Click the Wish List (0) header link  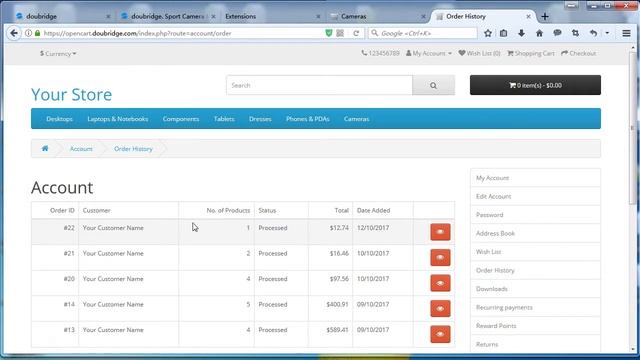[479, 53]
